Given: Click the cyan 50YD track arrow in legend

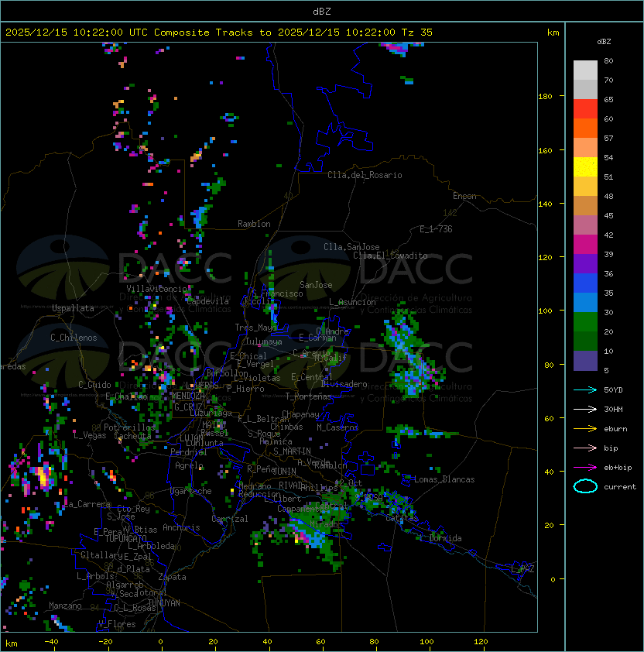Looking at the screenshot, I should pyautogui.click(x=585, y=389).
